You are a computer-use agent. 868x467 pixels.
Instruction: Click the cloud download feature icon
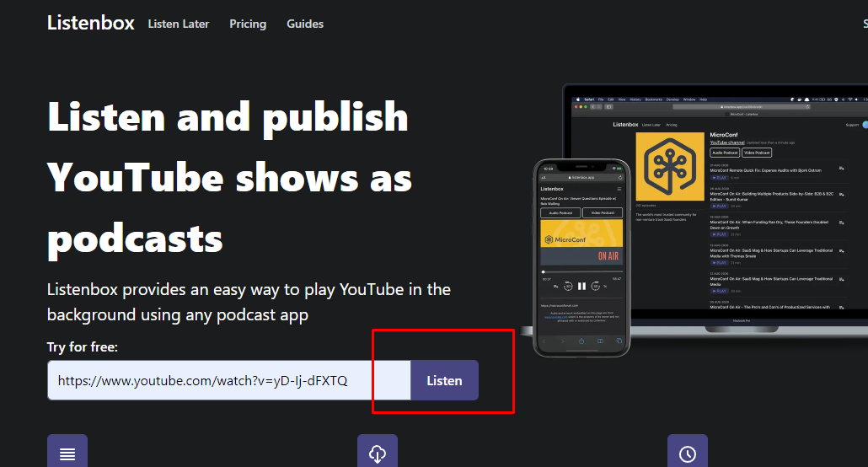(378, 451)
